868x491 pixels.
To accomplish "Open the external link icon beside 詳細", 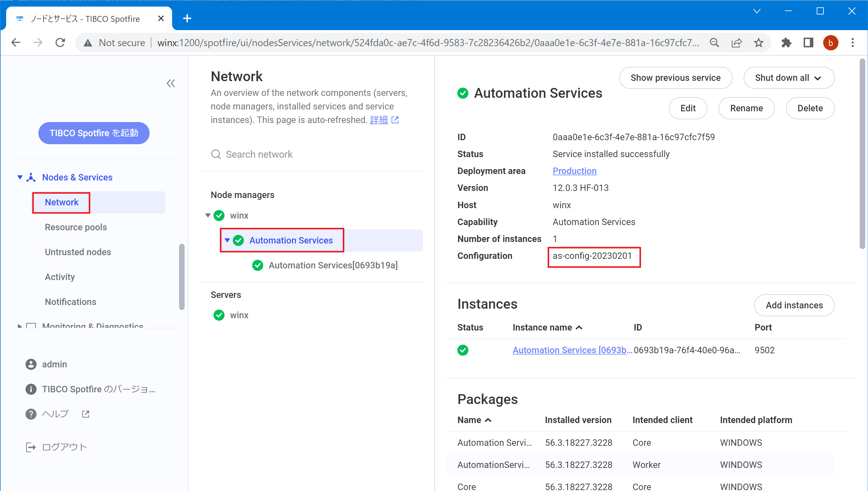I will [x=395, y=120].
